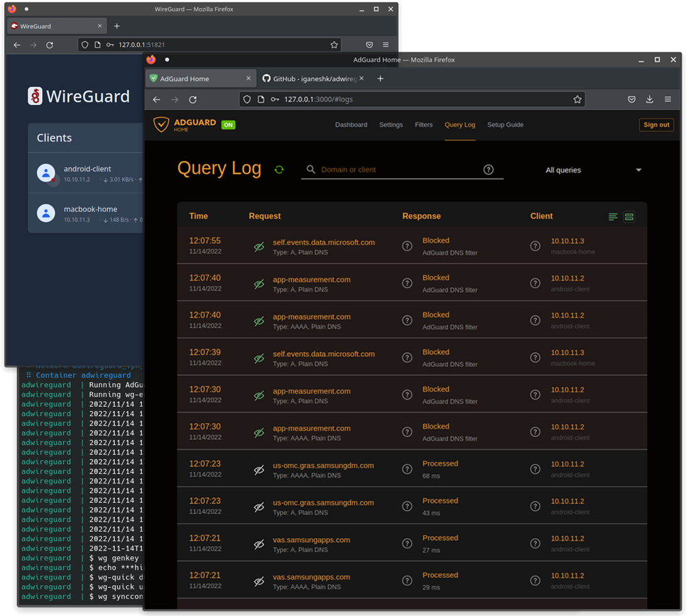Close the GitHub browser tab
690x616 pixels.
click(361, 79)
